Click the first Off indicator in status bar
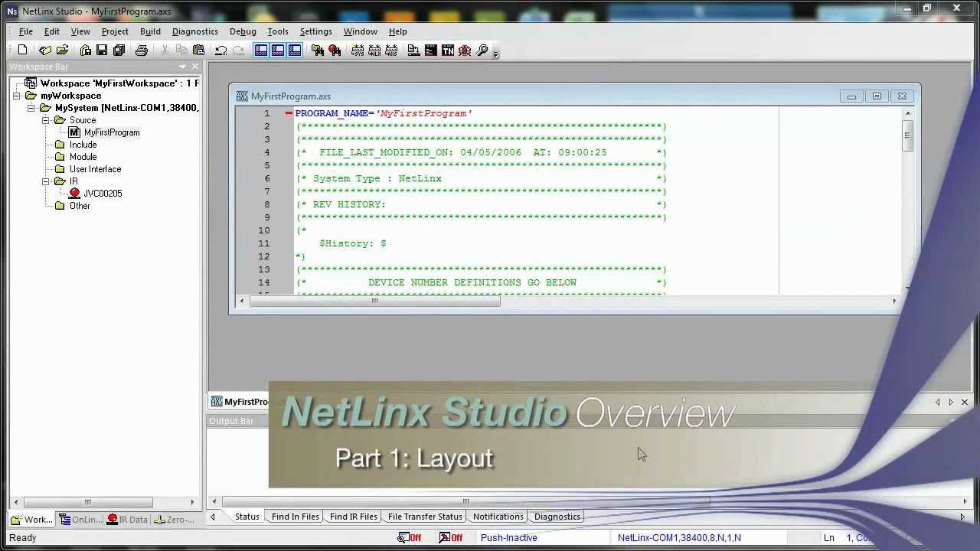The height and width of the screenshot is (551, 980). [x=410, y=537]
